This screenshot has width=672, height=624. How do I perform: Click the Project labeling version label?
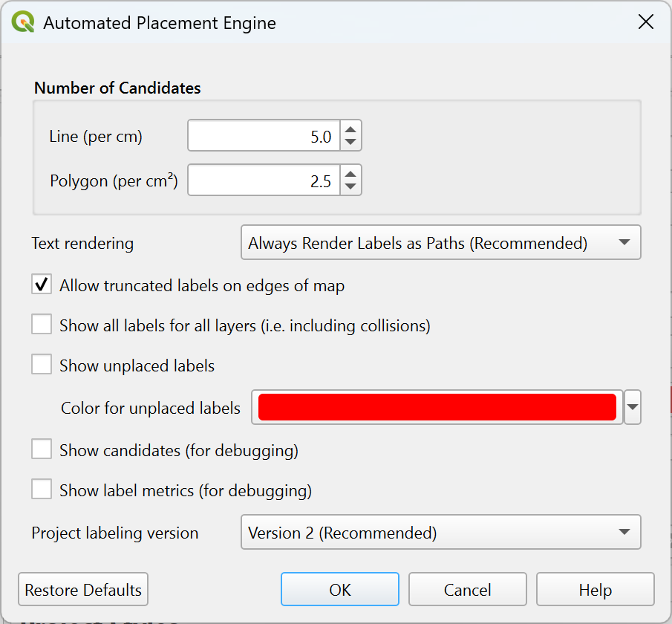[x=115, y=533]
